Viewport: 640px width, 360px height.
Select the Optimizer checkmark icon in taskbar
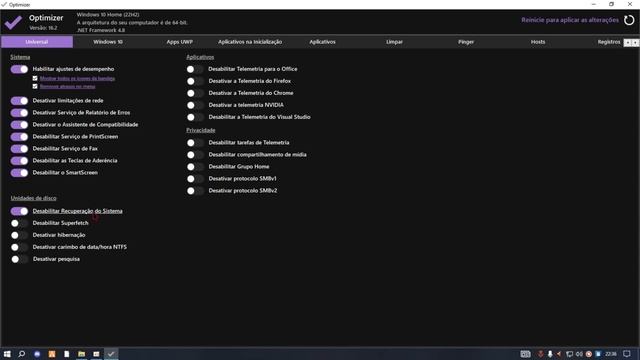[x=111, y=354]
